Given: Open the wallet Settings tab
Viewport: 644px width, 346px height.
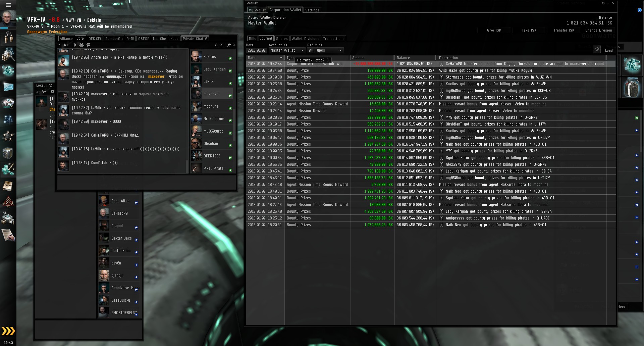Looking at the screenshot, I should tap(312, 10).
